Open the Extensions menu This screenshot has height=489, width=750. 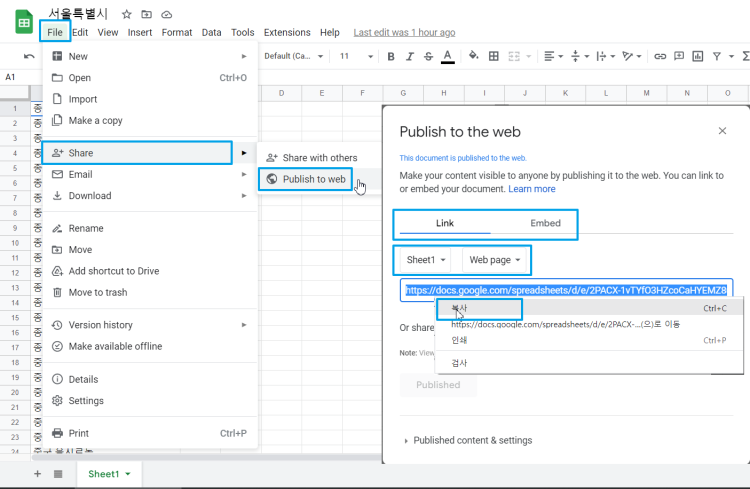click(x=287, y=32)
